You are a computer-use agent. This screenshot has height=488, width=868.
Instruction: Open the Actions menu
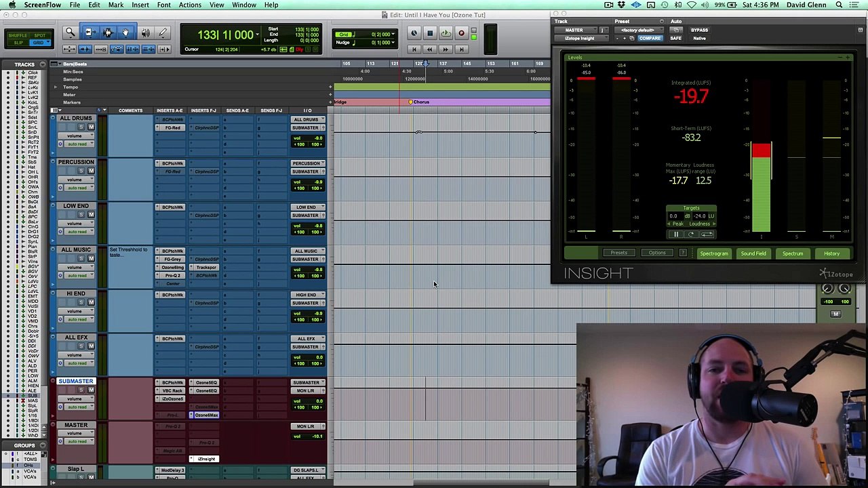(190, 5)
